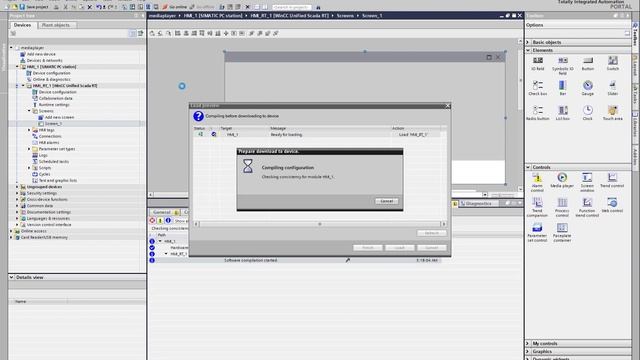Pick the Clock element
The height and width of the screenshot is (360, 640).
pyautogui.click(x=588, y=113)
